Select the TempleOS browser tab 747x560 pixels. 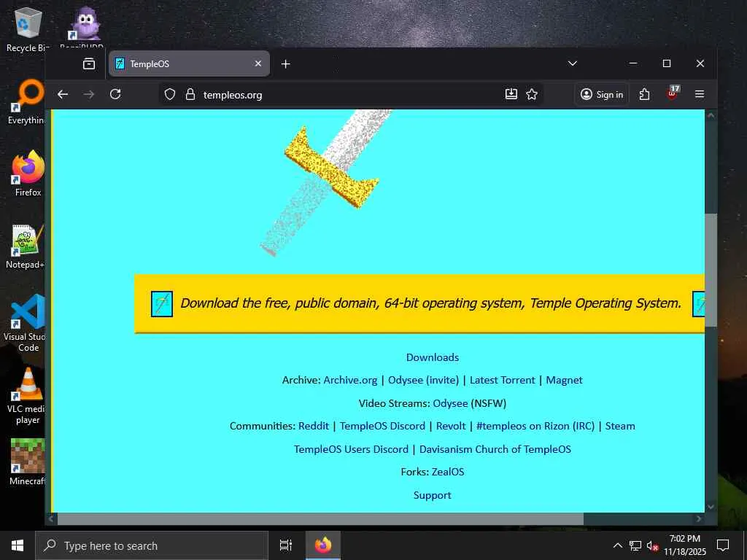189,64
